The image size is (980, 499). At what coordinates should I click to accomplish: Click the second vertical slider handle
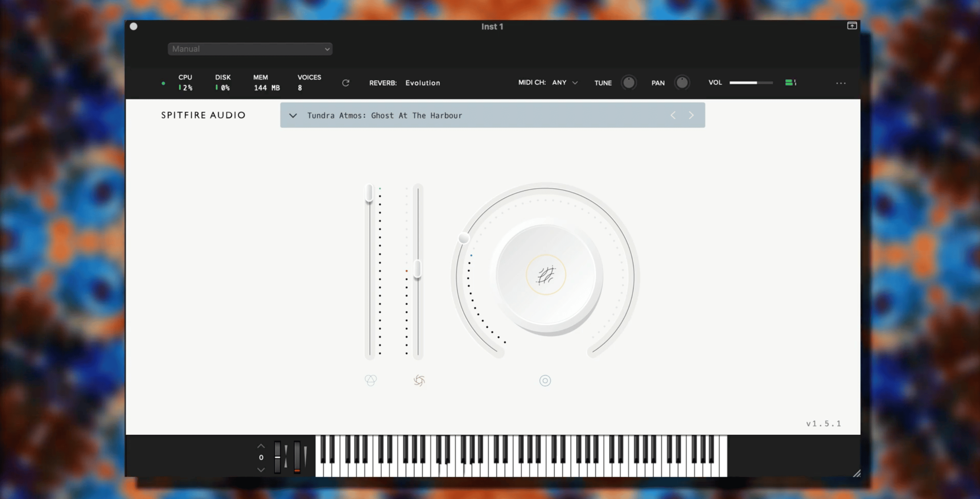417,269
